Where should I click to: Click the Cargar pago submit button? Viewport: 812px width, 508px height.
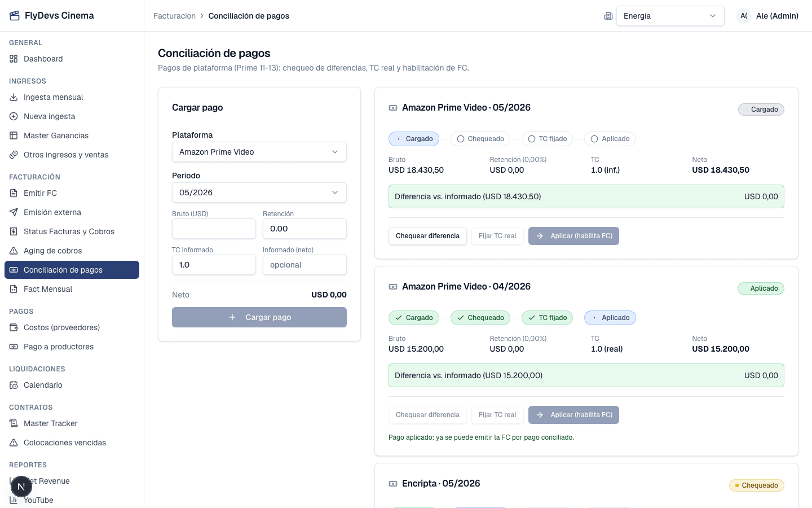pos(259,317)
